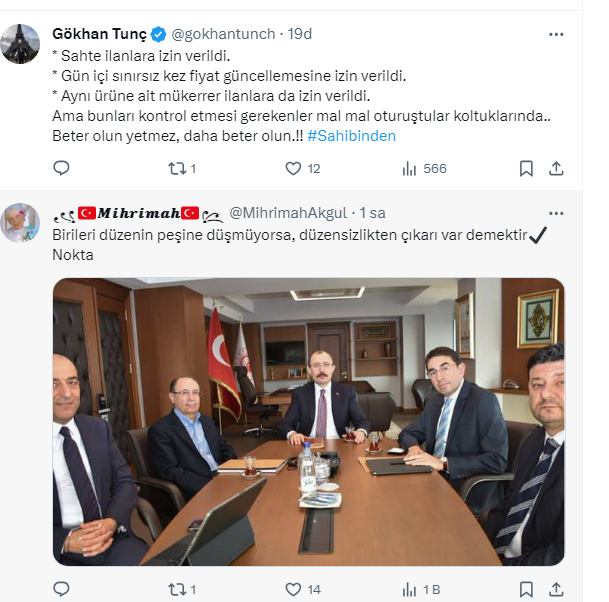Image resolution: width=609 pixels, height=602 pixels.
Task: Open more options on Gökhan Tunç's tweet
Action: (556, 35)
